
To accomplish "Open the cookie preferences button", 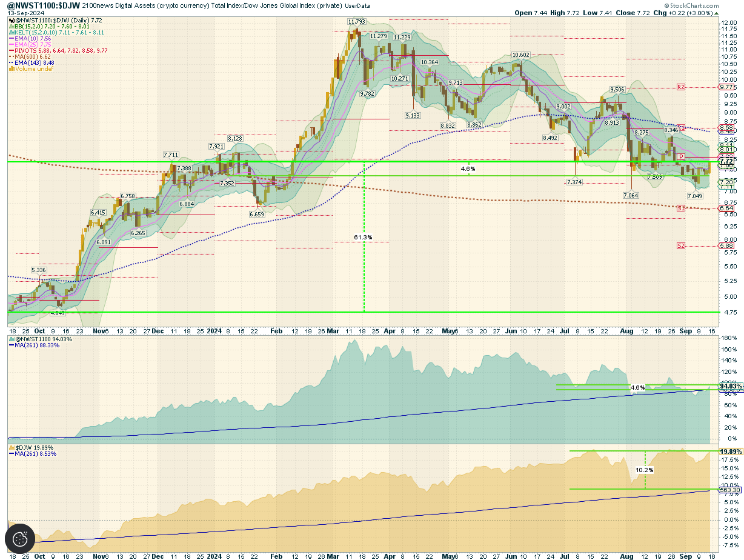I will click(x=21, y=538).
